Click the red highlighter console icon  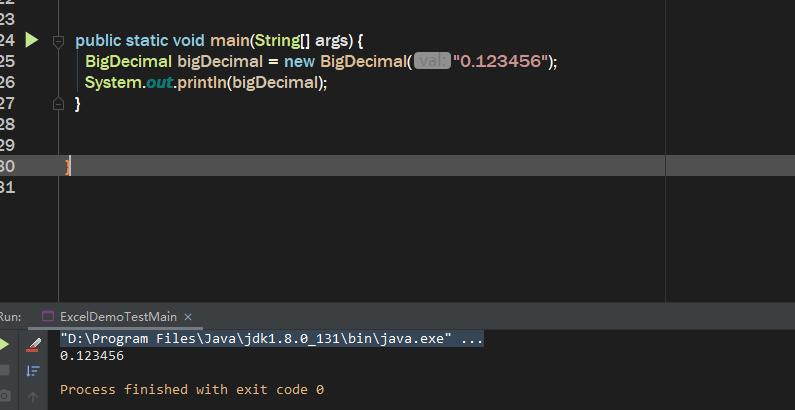click(32, 345)
